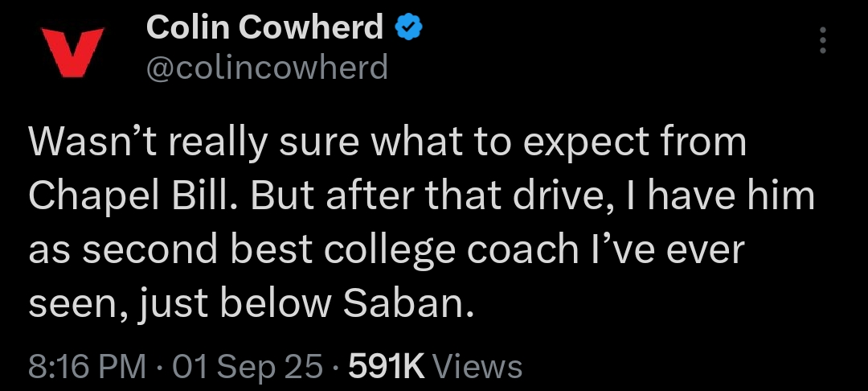Select the 01 Sep 25 date
The height and width of the screenshot is (391, 868).
pyautogui.click(x=248, y=367)
